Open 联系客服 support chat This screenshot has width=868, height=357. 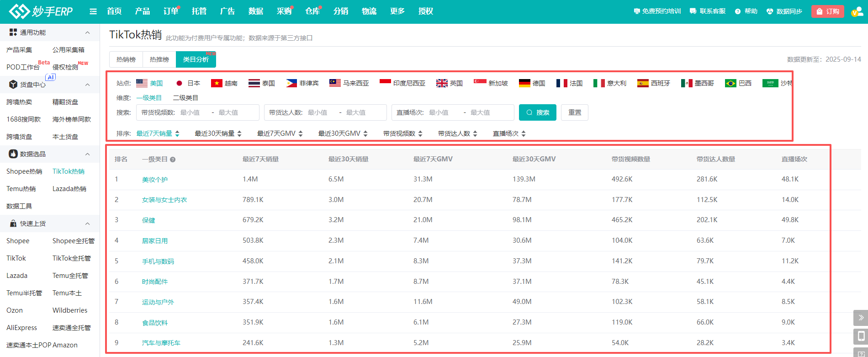pos(708,11)
